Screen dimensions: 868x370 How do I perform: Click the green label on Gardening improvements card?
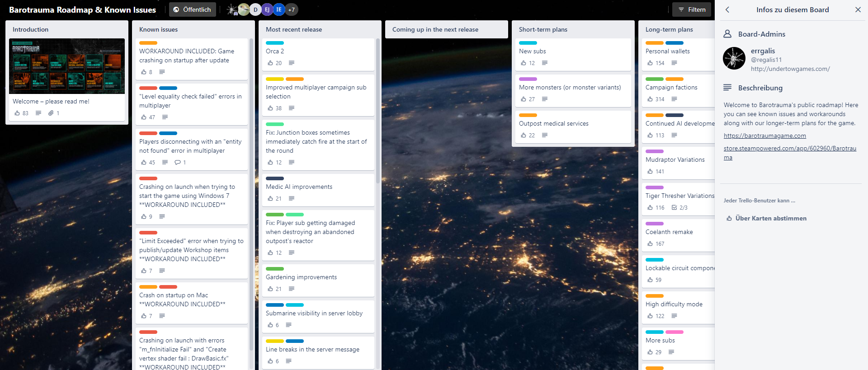pos(275,269)
